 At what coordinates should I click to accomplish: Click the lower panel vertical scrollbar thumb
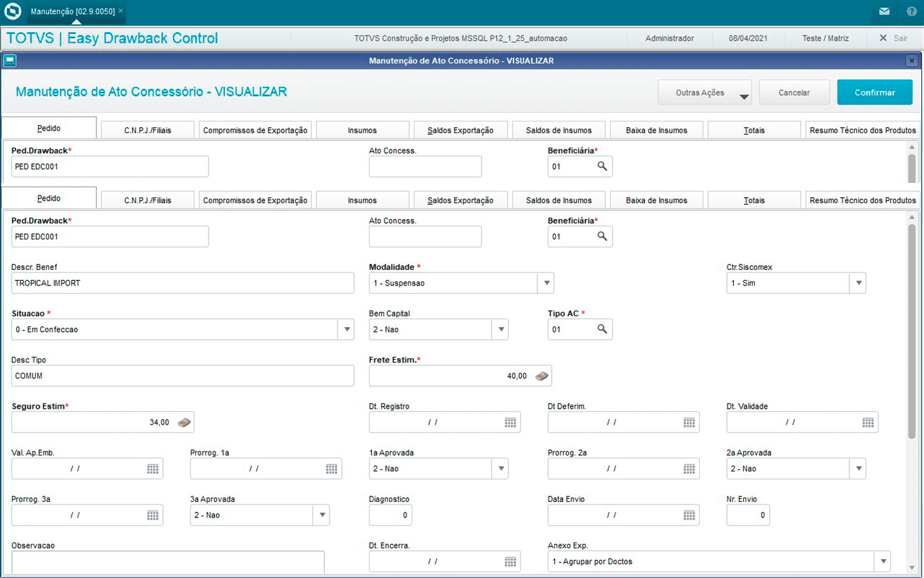[911, 330]
